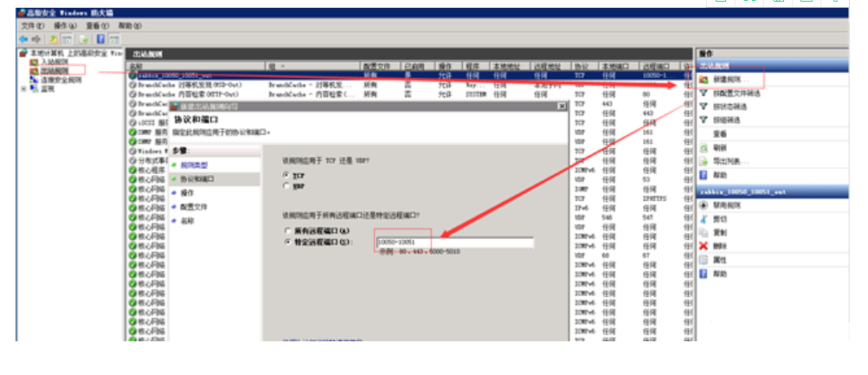Select root node 本地计算机上的高级安全 Windows 防火墙
Viewport: 868px width, 375px height.
point(76,53)
